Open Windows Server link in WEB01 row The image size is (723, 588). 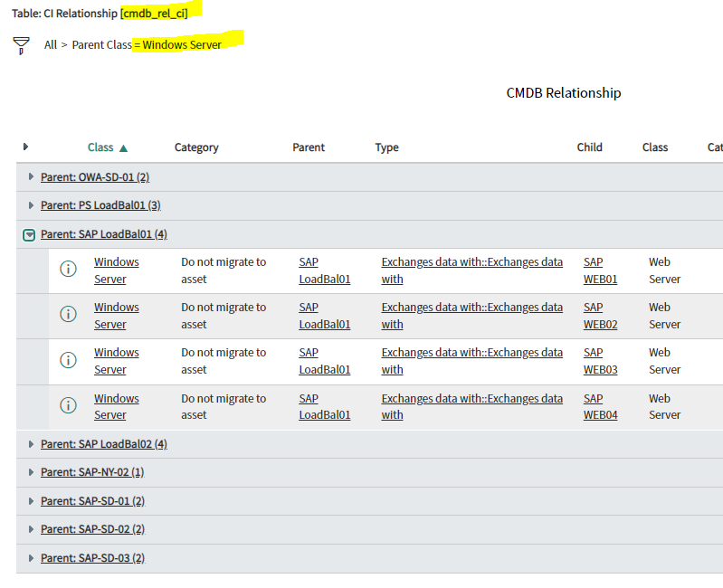[x=116, y=270]
